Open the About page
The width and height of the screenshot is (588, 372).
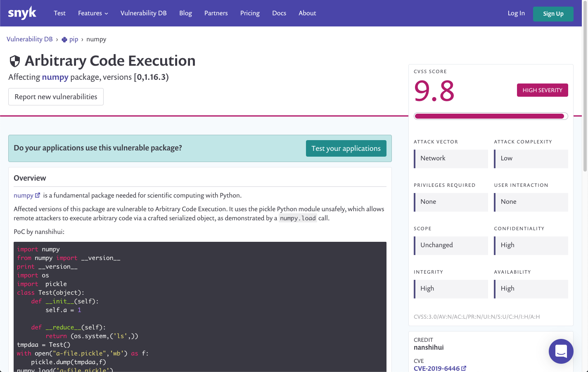[307, 13]
